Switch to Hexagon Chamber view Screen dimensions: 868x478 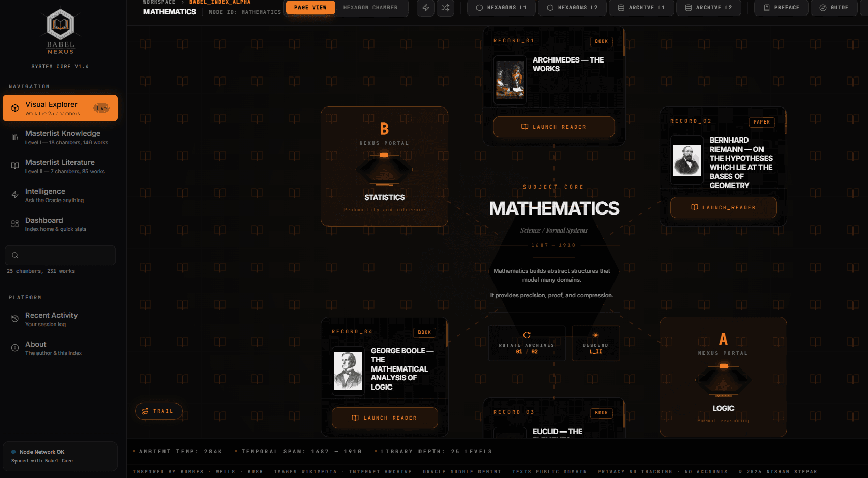(370, 8)
